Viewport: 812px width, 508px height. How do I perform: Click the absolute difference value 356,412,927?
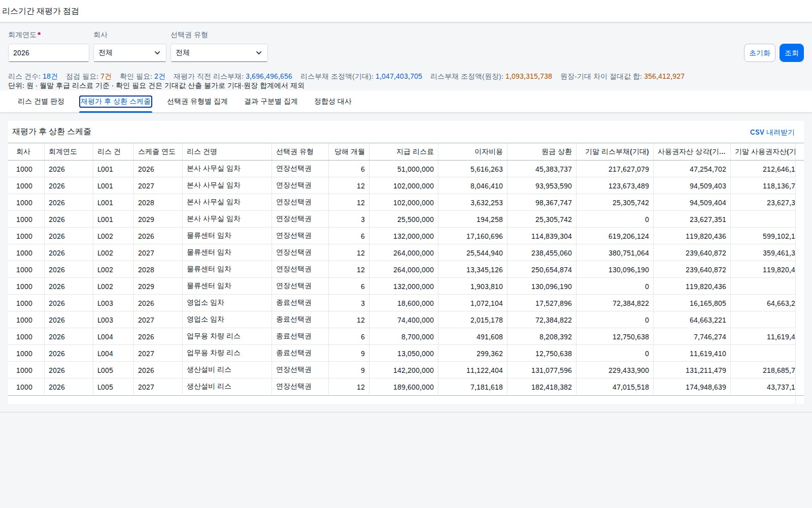click(x=664, y=77)
